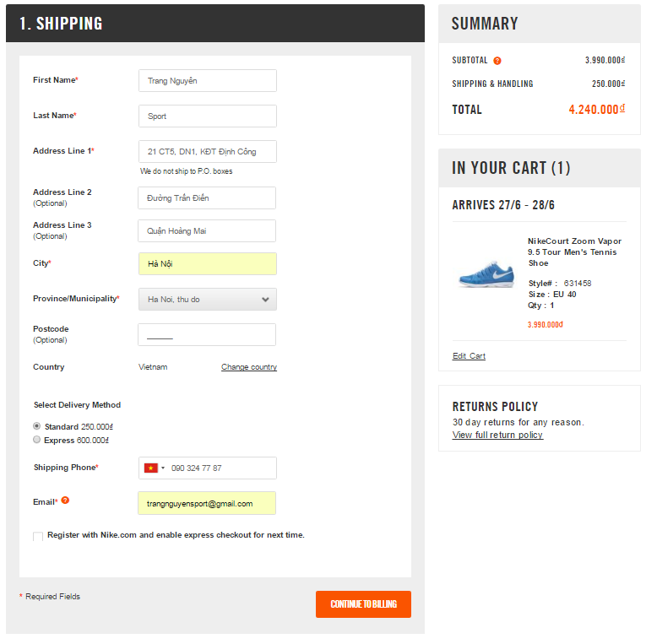Viewport: 646px width, 644px height.
Task: Click the Address Line 1 field
Action: click(207, 152)
